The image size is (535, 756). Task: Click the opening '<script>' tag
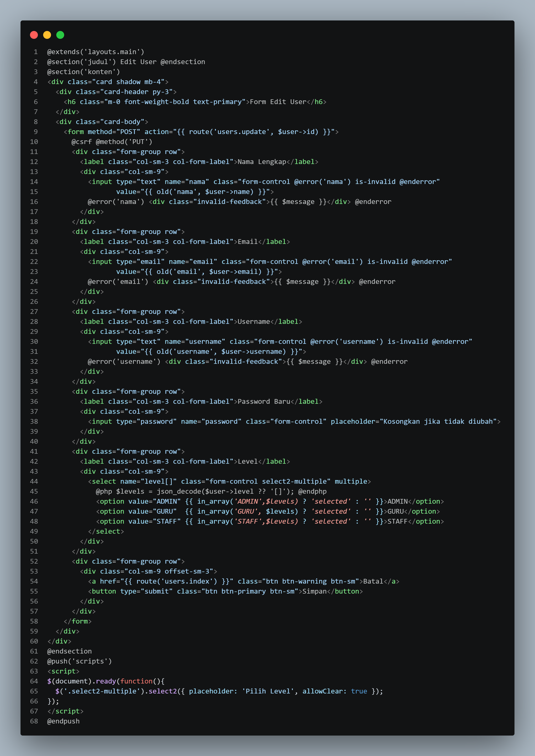(64, 671)
